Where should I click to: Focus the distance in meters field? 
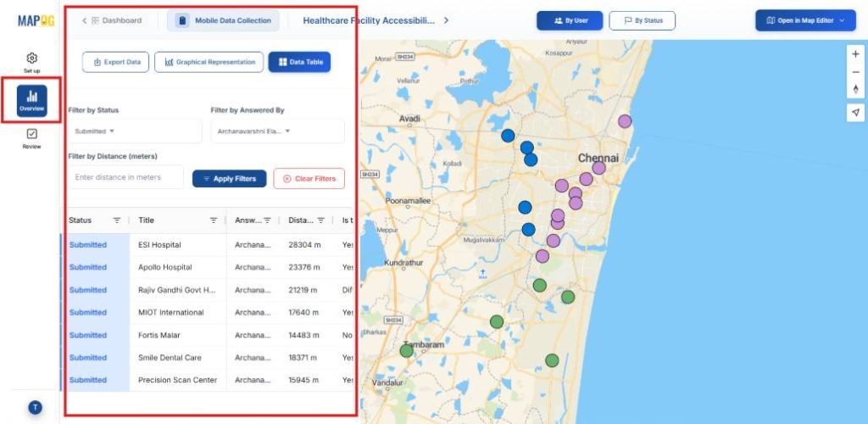[x=126, y=177]
